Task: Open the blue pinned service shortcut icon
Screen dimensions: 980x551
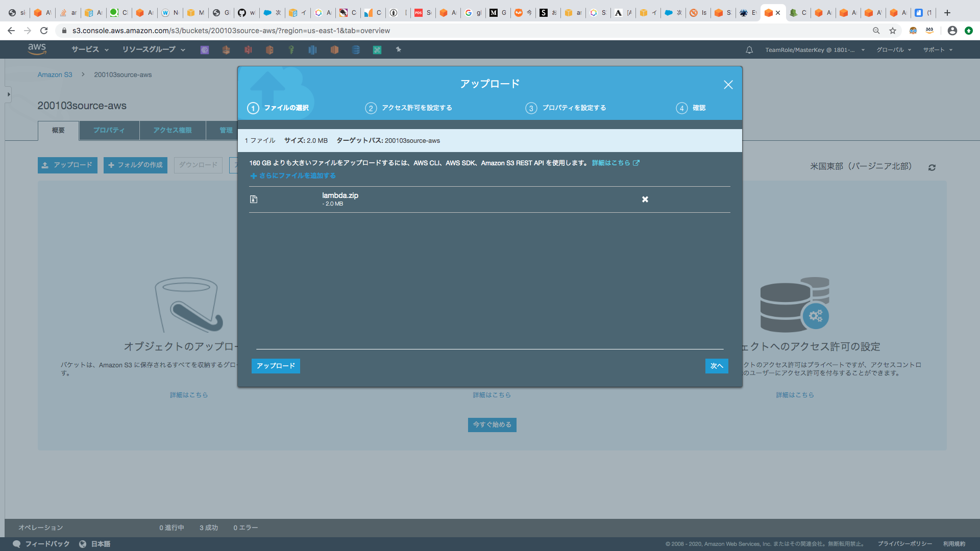Action: click(312, 49)
